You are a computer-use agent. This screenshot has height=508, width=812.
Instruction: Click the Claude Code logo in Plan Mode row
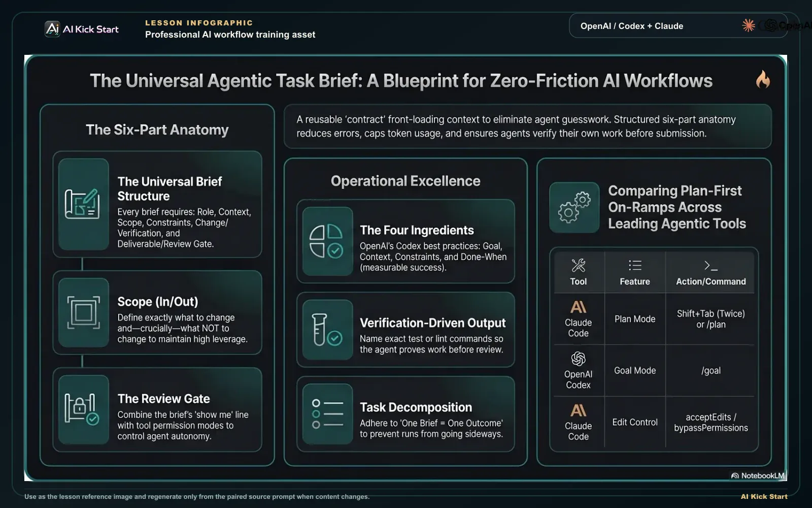pos(578,307)
